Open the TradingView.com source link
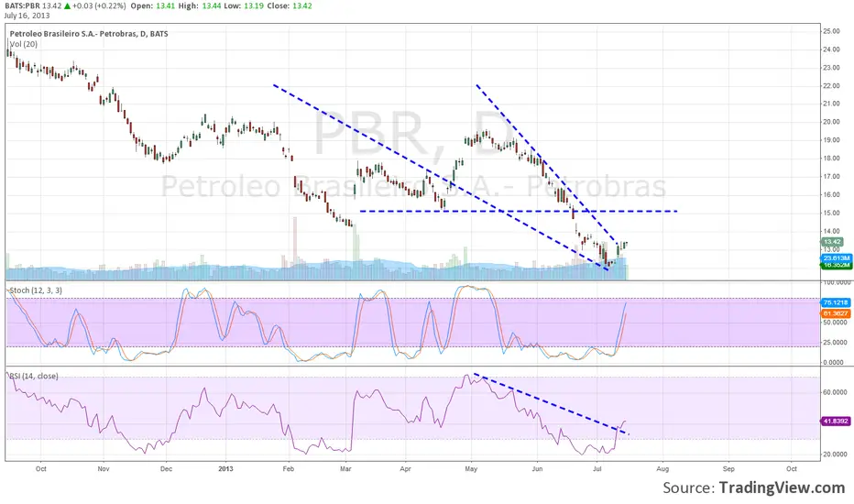 tap(783, 488)
